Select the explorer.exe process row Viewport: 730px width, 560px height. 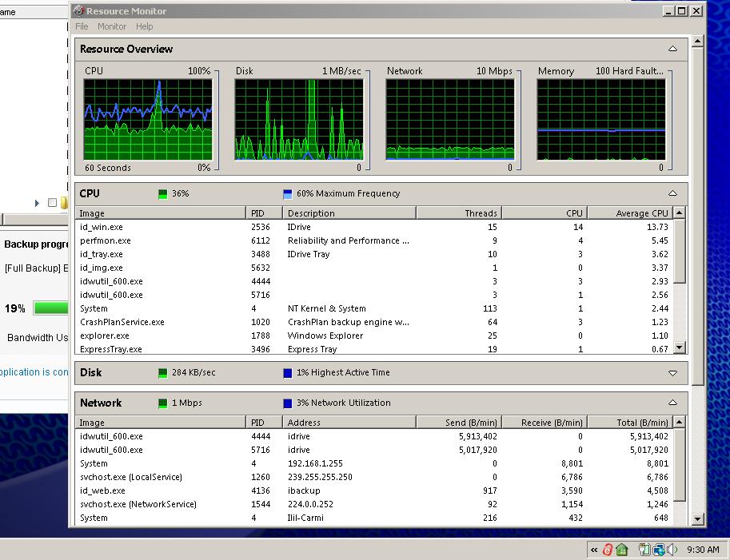click(374, 336)
